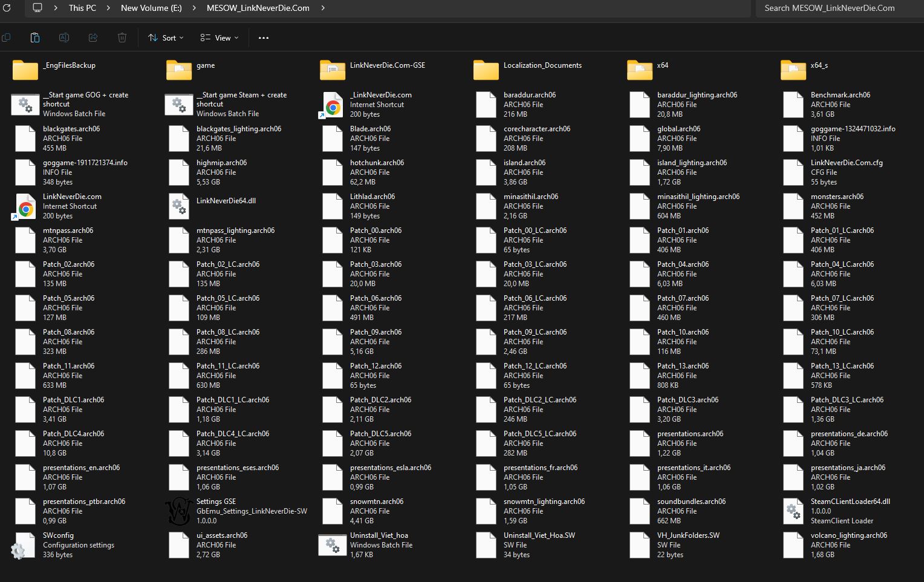Go to New Volume (E:) in breadcrumb
The width and height of the screenshot is (924, 582).
pyautogui.click(x=151, y=8)
